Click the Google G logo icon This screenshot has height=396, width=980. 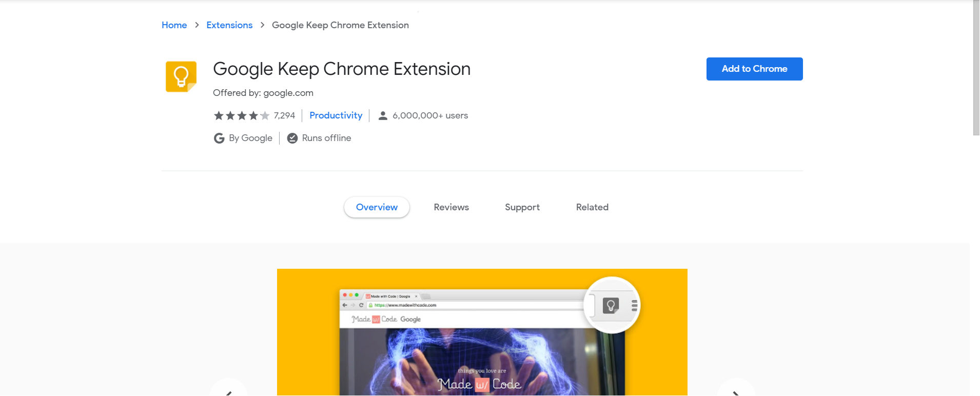[219, 138]
